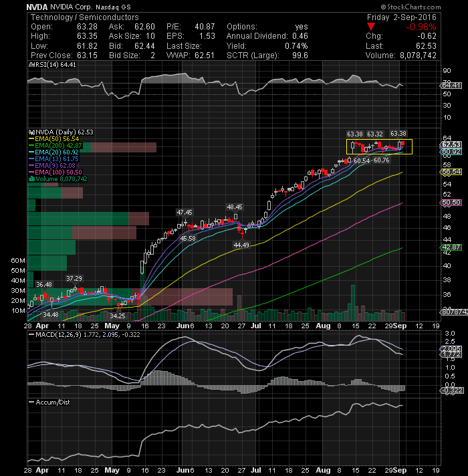Screen dimensions: 468x476
Task: Click the Prev Close value 63.15
Action: tap(87, 55)
